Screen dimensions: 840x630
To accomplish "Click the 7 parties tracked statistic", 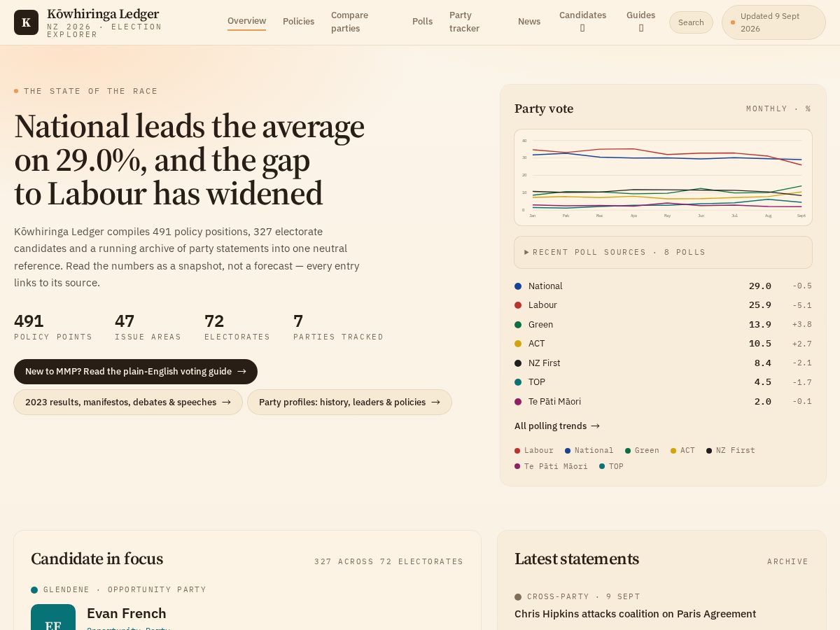I will [339, 327].
